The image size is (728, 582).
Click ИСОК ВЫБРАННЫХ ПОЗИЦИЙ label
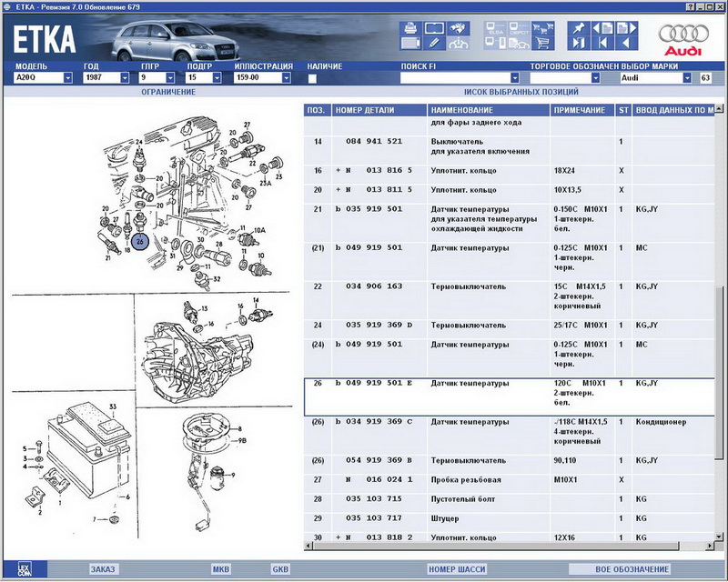(521, 92)
